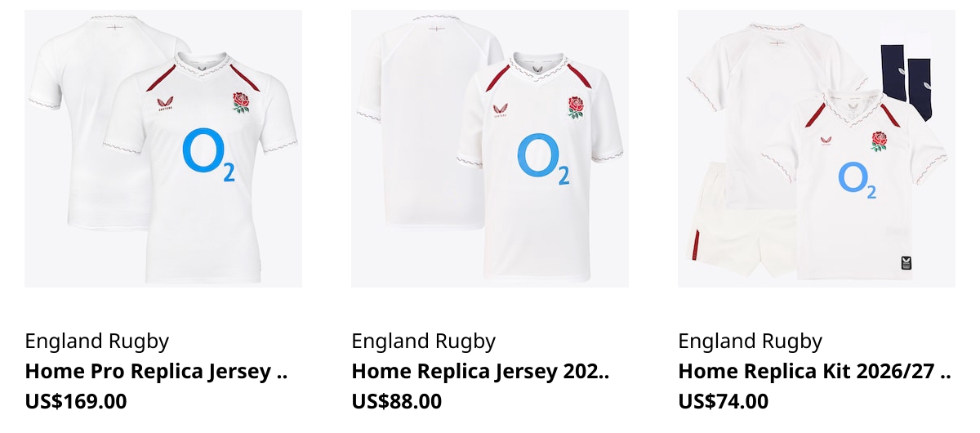Image resolution: width=980 pixels, height=433 pixels.
Task: Click the Home Replica Kit 2026/27 title
Action: tap(815, 372)
